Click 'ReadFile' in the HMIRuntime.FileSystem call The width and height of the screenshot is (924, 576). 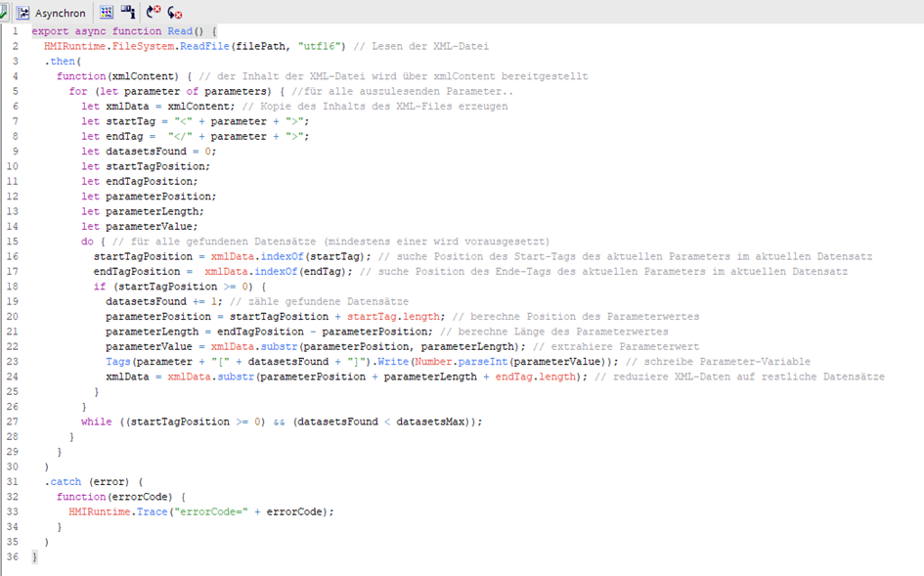(x=204, y=46)
